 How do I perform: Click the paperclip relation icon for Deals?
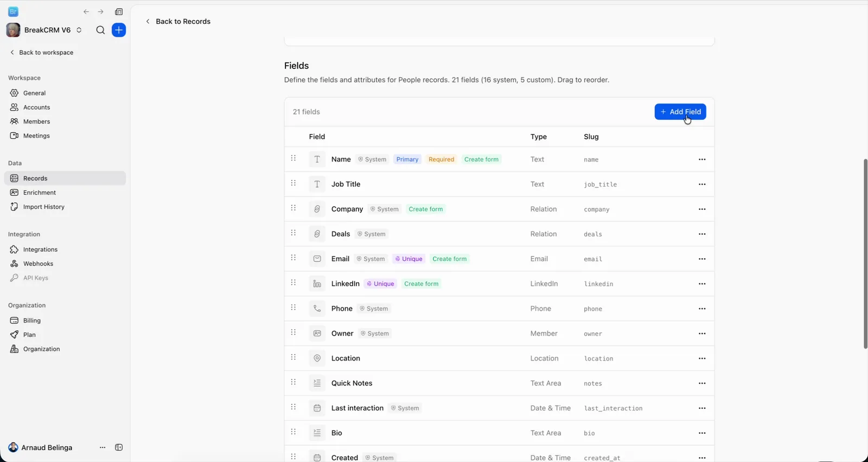317,234
